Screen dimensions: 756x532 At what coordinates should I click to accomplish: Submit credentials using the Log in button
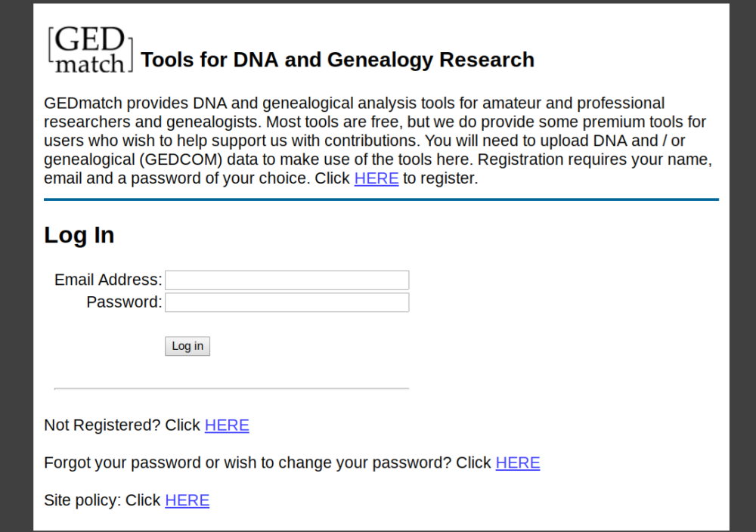point(187,345)
